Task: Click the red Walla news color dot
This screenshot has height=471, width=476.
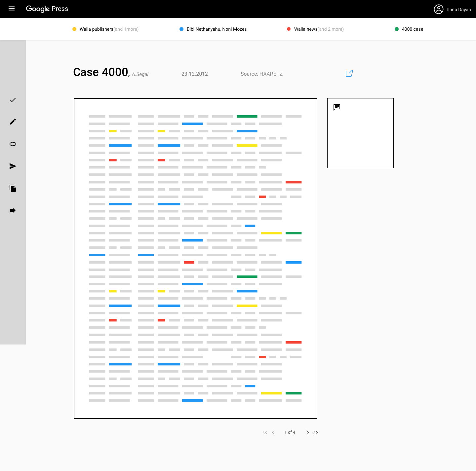Action: point(289,29)
